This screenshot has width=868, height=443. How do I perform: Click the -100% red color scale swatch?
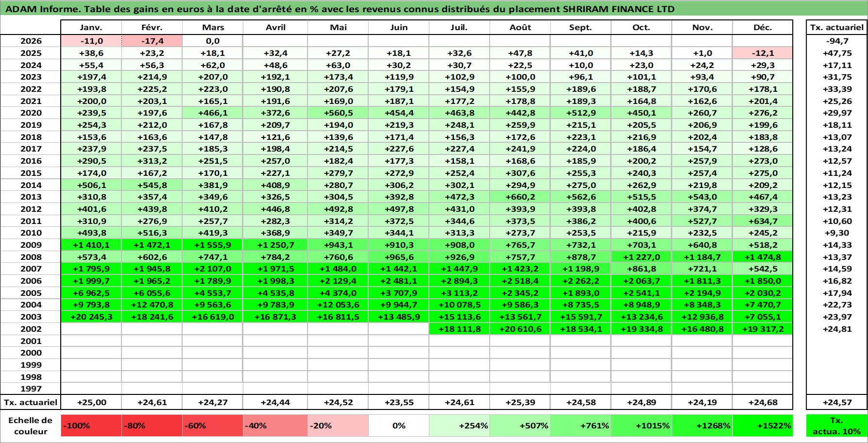coord(91,426)
